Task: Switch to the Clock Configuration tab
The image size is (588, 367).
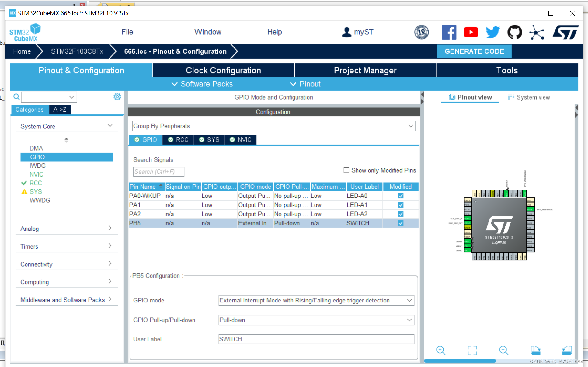Action: coord(223,70)
